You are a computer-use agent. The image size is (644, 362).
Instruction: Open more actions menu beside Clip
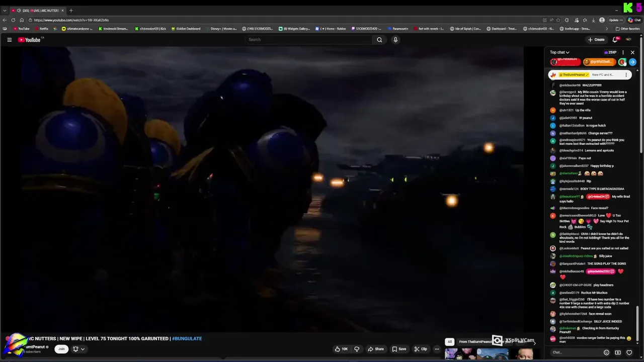click(437, 349)
